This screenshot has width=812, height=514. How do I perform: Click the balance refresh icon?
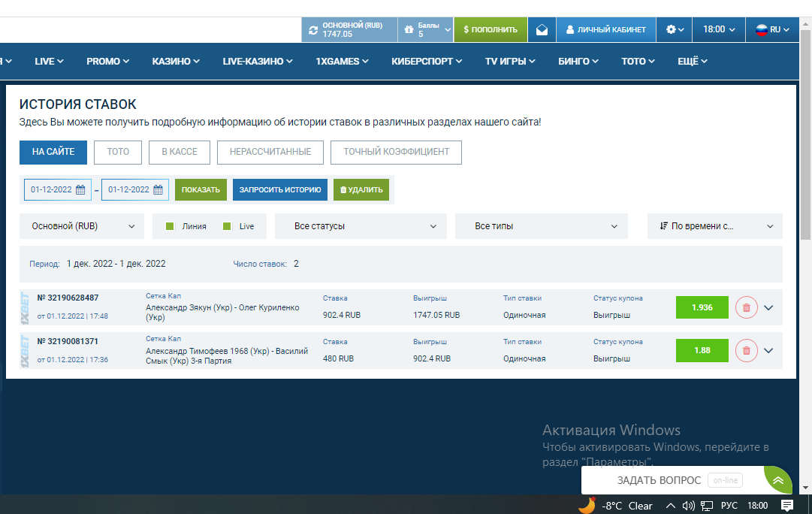tap(313, 30)
